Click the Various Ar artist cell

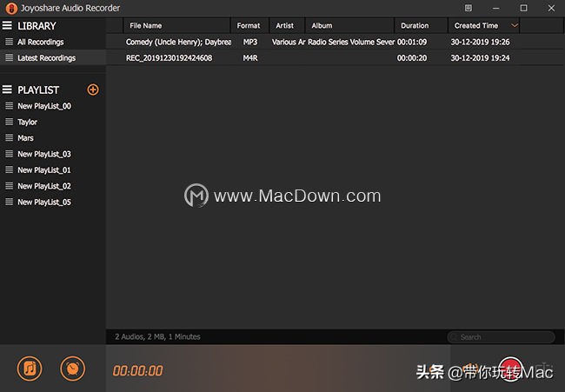(289, 42)
